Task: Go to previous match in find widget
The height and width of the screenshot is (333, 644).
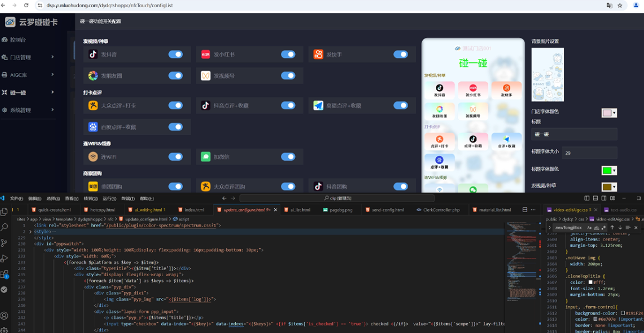Action: click(x=612, y=227)
